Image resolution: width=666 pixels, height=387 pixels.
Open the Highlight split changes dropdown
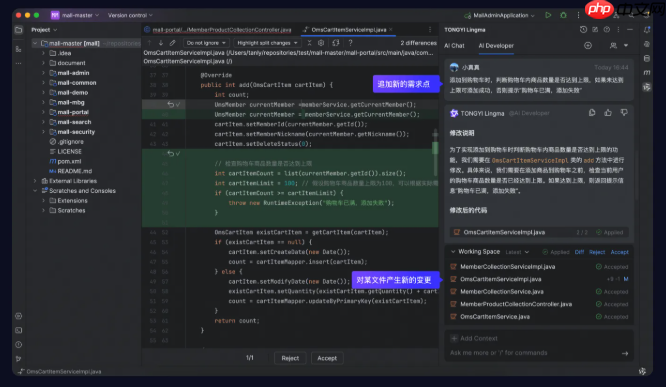[267, 43]
